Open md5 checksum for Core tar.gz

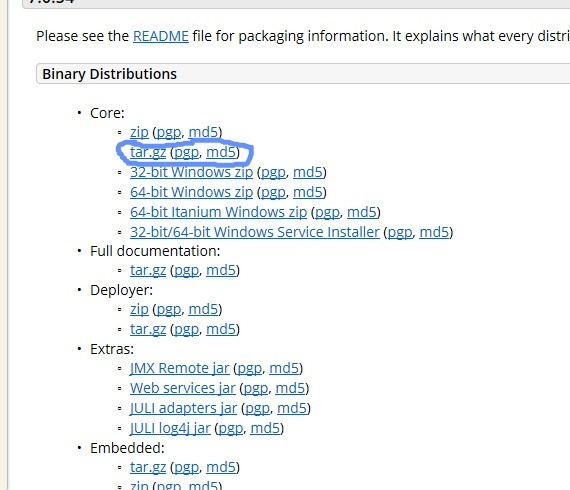pyautogui.click(x=221, y=152)
